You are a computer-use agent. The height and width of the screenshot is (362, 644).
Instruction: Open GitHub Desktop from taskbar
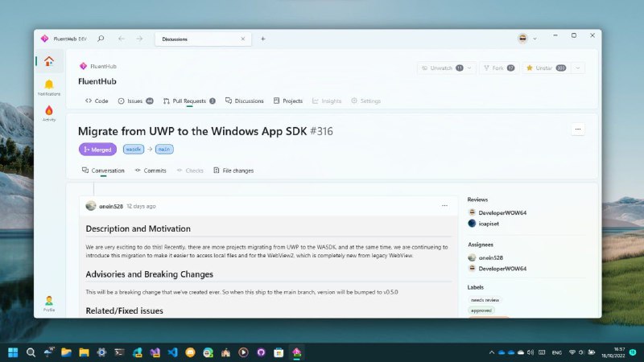pyautogui.click(x=261, y=352)
